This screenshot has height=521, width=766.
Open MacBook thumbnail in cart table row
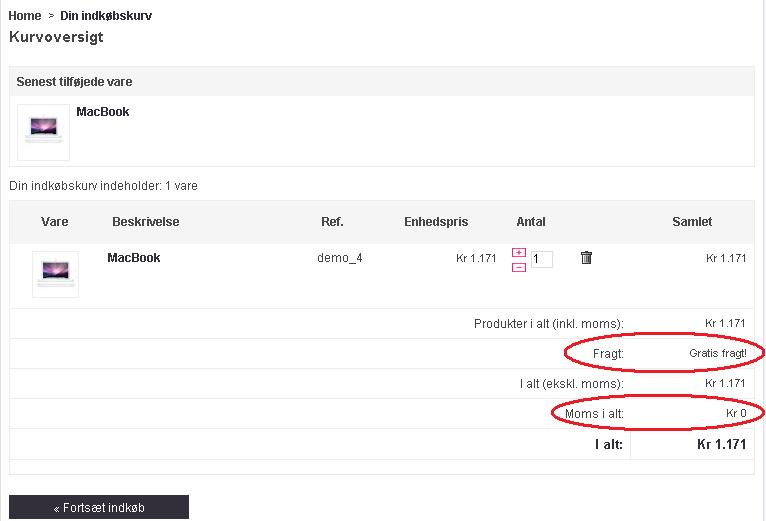coord(55,274)
